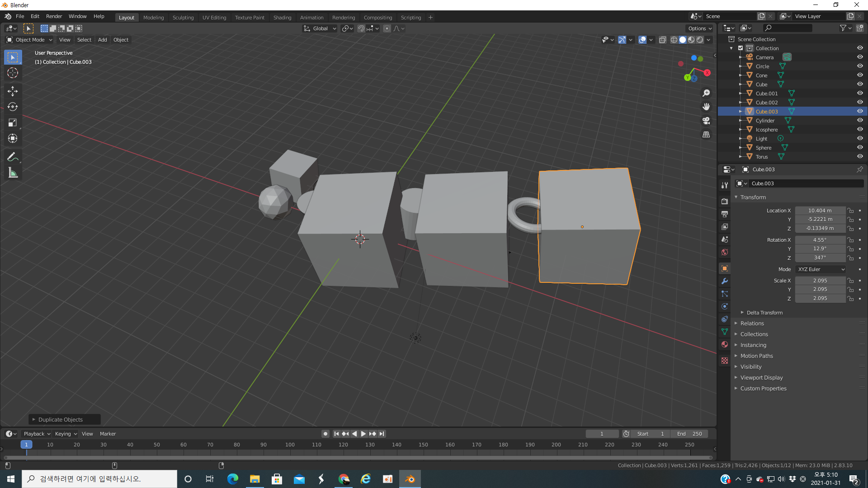Select the Rotate tool
868x488 pixels.
[13, 107]
